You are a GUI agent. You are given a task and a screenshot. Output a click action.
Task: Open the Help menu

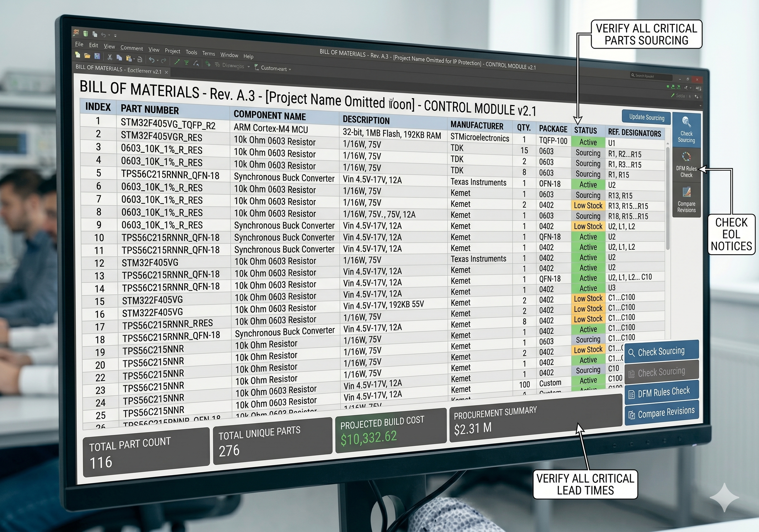click(x=249, y=57)
